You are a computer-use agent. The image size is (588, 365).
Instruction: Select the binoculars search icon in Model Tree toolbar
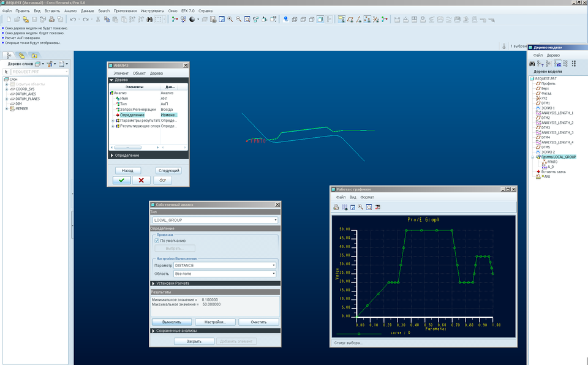[x=533, y=64]
